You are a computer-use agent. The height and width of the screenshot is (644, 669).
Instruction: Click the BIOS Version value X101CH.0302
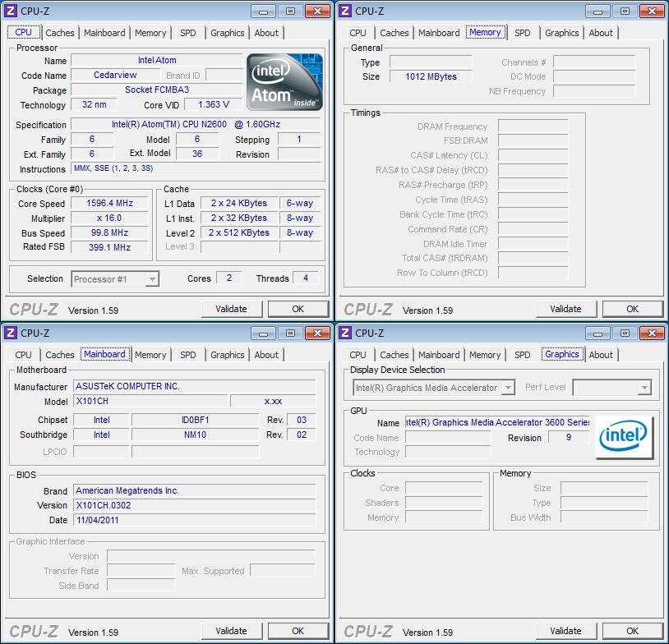point(195,505)
